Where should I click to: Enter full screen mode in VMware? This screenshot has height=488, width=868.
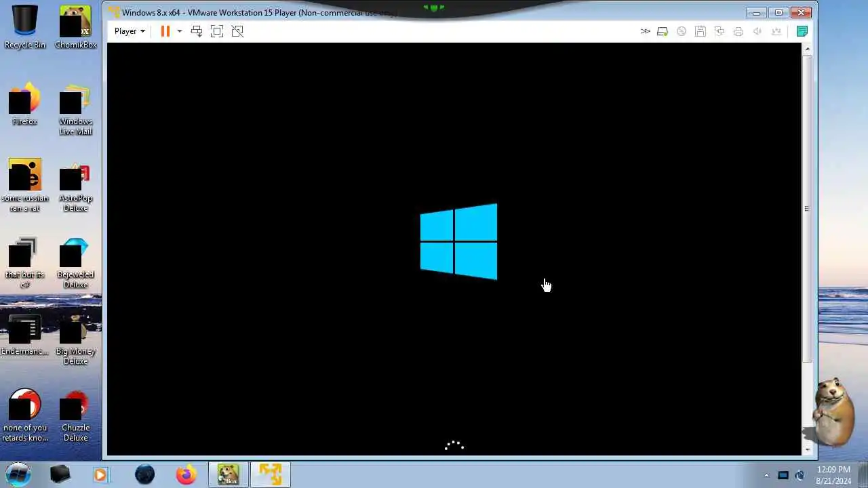[217, 31]
